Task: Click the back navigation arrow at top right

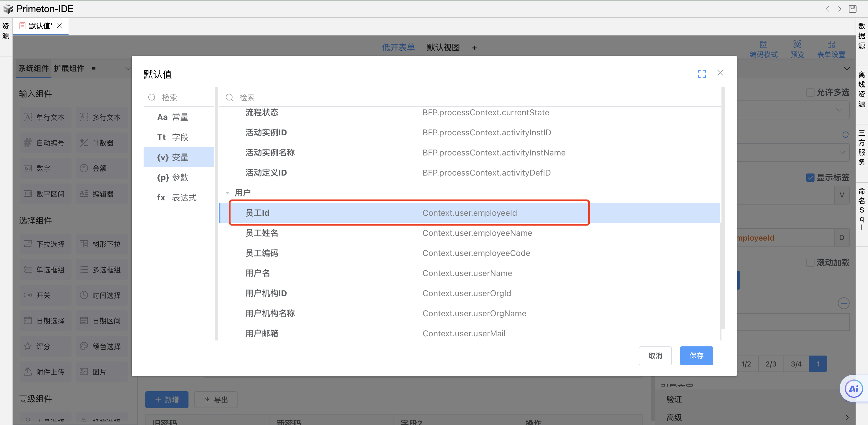Action: [827, 9]
